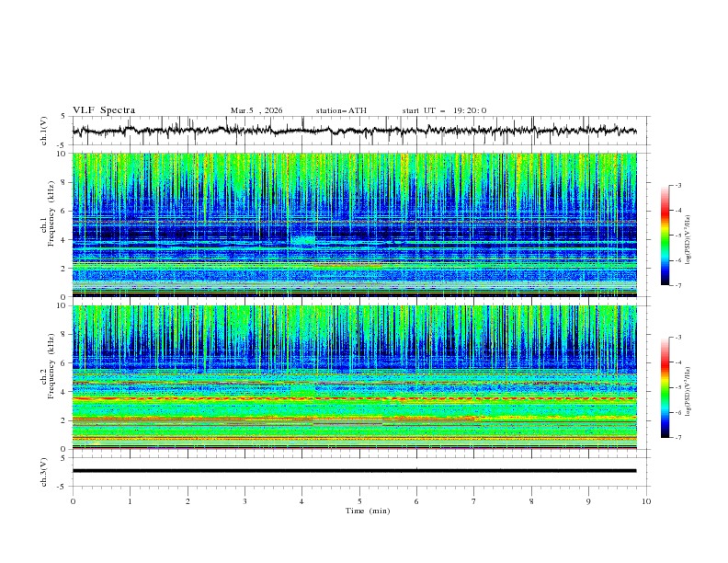
Task: Select the lower colorbar "log(PSD)(V²/Hz)" label
Action: click(688, 392)
